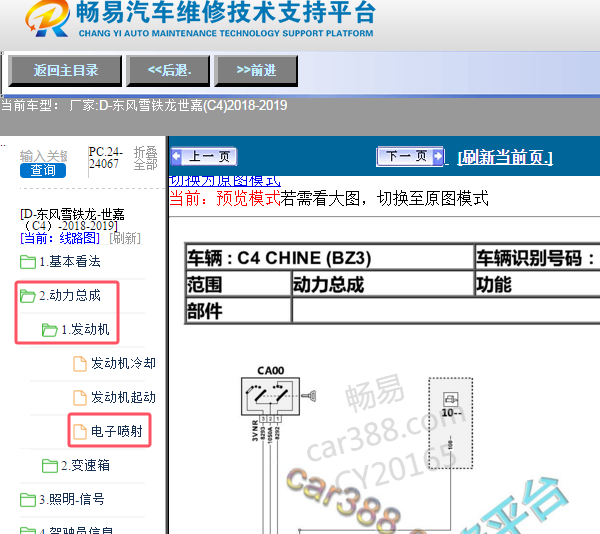Click the 刷新当前页 link
This screenshot has height=534, width=600.
pos(505,157)
